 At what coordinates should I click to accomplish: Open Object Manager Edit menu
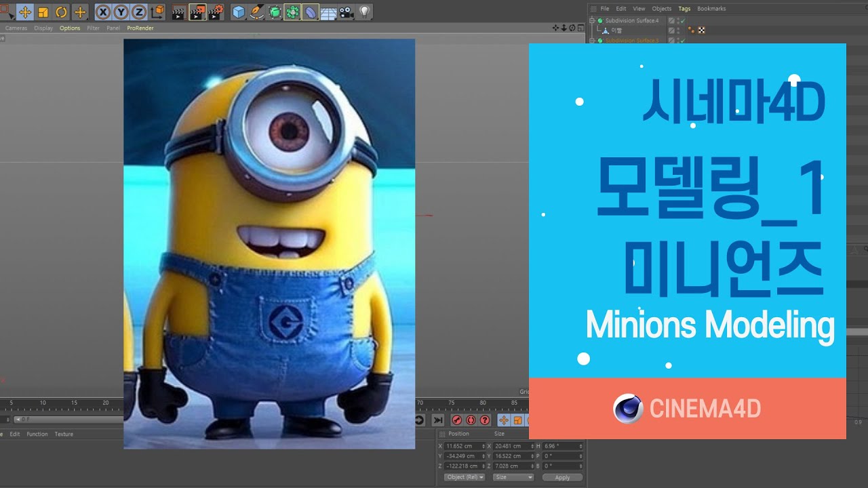coord(621,9)
